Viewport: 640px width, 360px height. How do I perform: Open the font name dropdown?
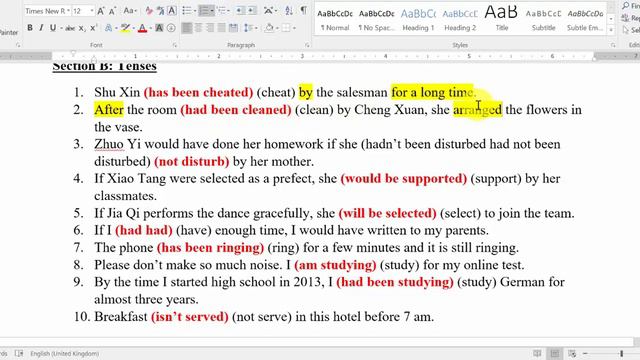(68, 11)
